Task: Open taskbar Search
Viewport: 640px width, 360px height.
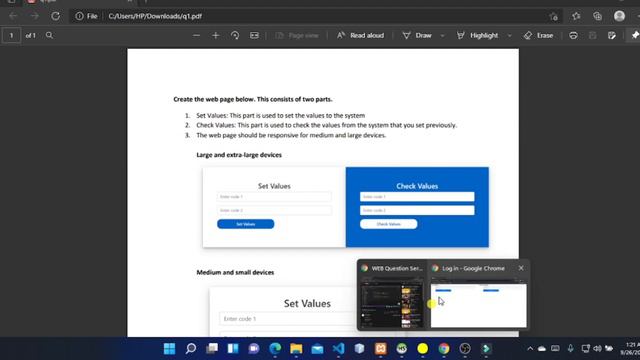Action: click(x=191, y=349)
